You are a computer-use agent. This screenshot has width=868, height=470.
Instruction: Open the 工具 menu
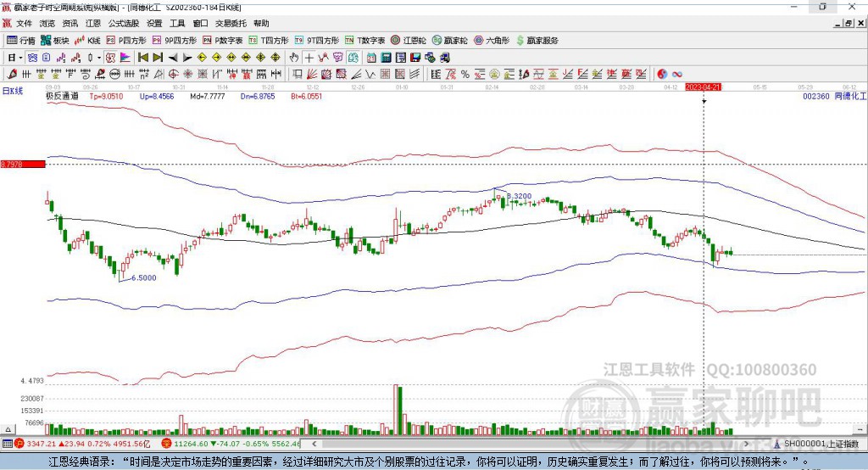coord(177,23)
